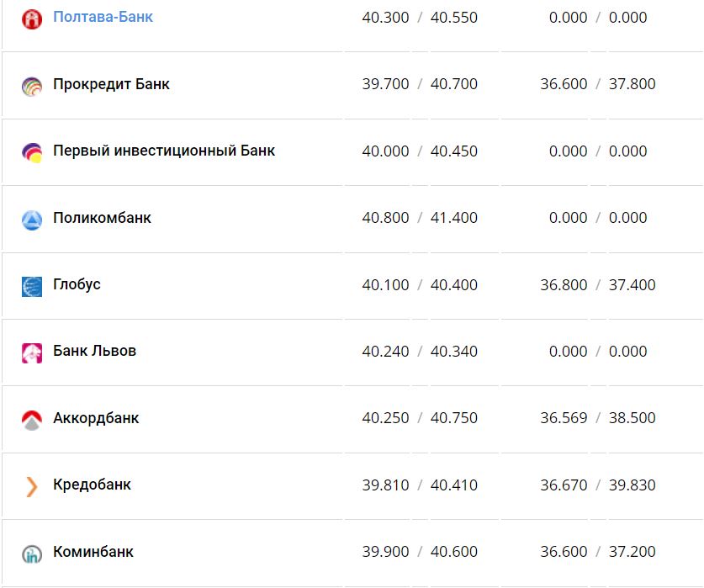Image resolution: width=704 pixels, height=588 pixels.
Task: Open the Полтава-Банк link
Action: 103,17
